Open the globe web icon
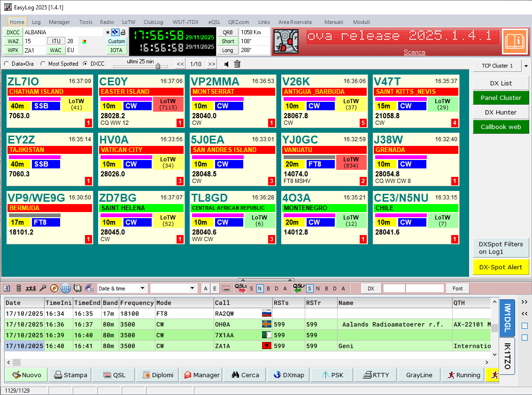The image size is (532, 395). [x=66, y=288]
